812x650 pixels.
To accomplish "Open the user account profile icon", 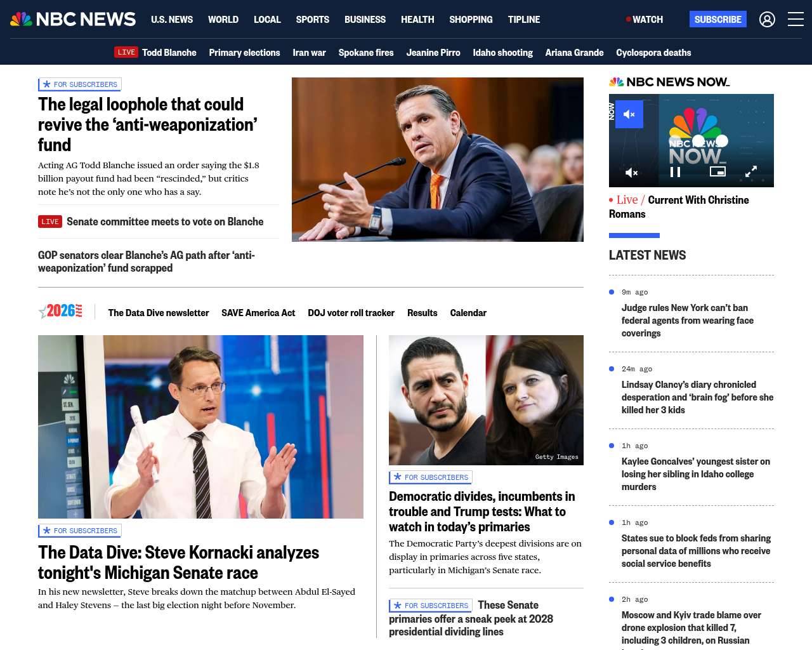I will (x=767, y=20).
